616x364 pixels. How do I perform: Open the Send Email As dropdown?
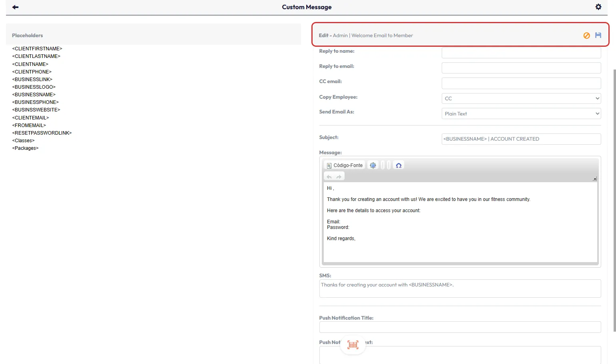521,113
